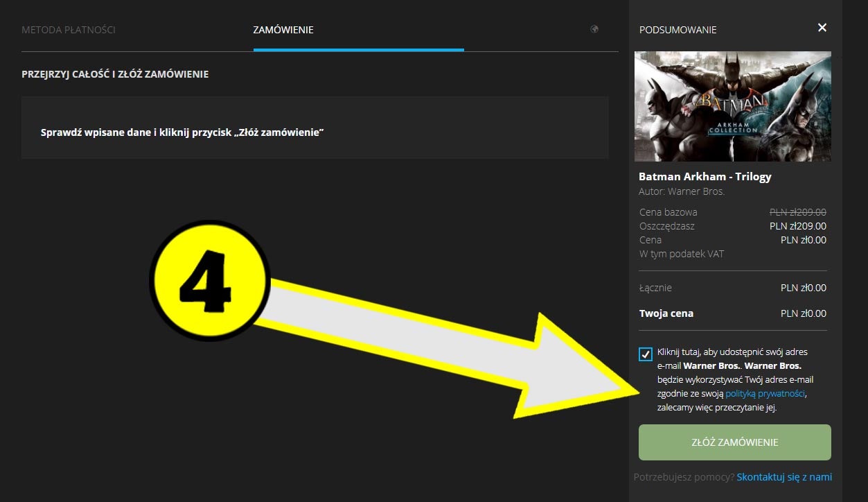The image size is (868, 502).
Task: Click the Łącznie label
Action: (655, 288)
